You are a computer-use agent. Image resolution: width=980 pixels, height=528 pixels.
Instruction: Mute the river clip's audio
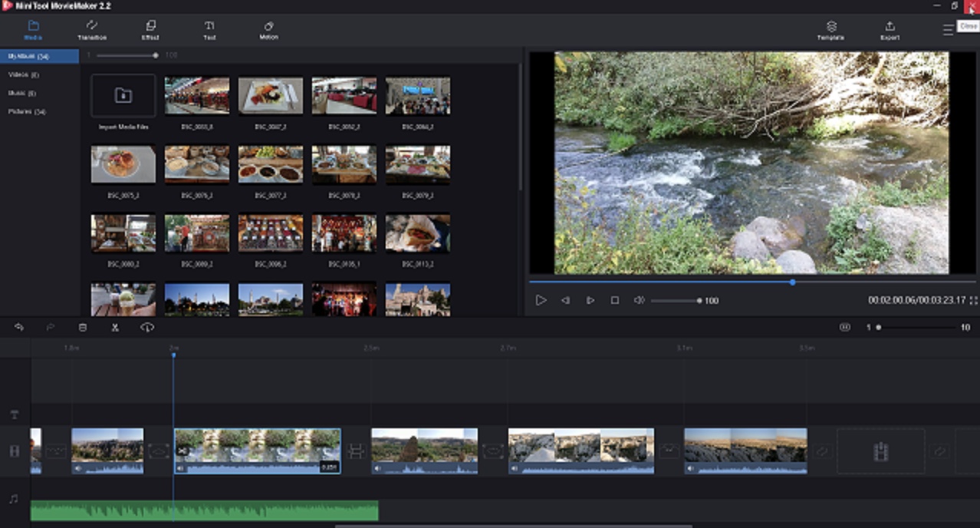[181, 468]
